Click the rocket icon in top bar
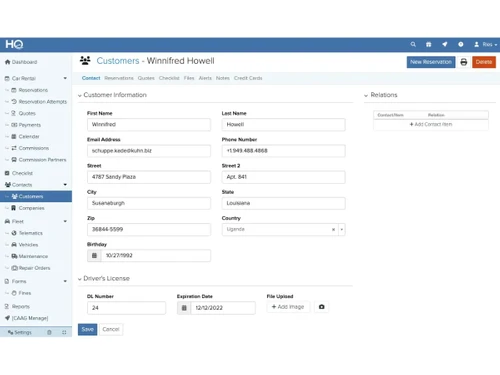Image resolution: width=500 pixels, height=375 pixels. pos(445,44)
